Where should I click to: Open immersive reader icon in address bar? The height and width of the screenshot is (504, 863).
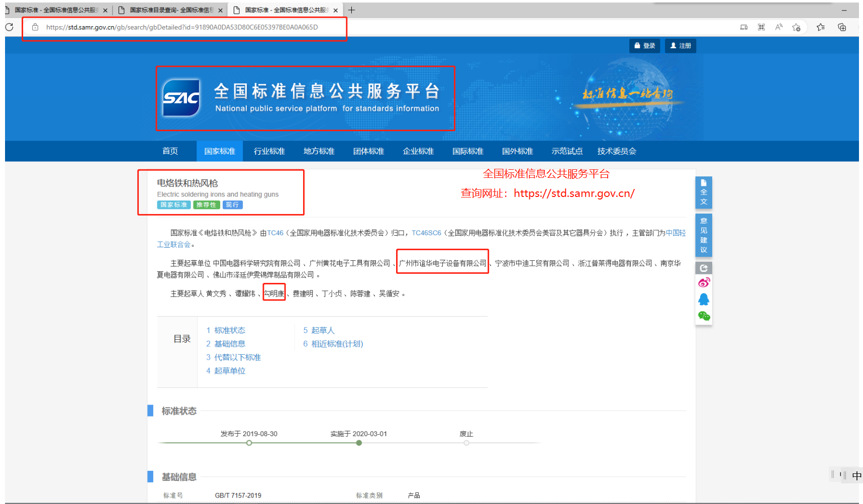pyautogui.click(x=744, y=27)
